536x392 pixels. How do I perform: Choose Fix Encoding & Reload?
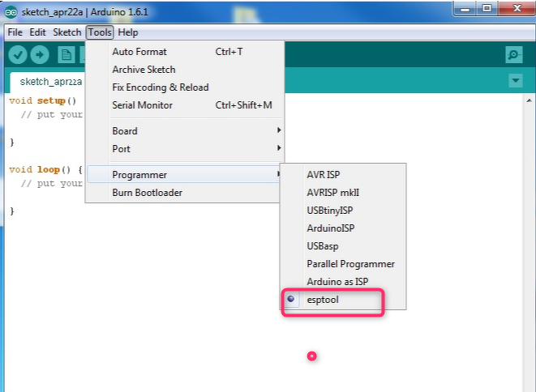186,87
